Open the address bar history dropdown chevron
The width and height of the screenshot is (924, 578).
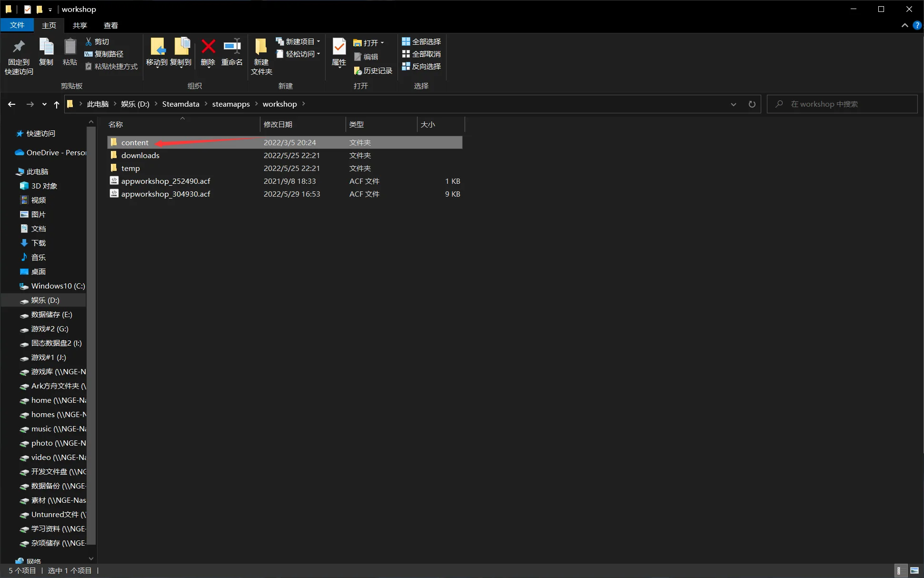pyautogui.click(x=734, y=104)
